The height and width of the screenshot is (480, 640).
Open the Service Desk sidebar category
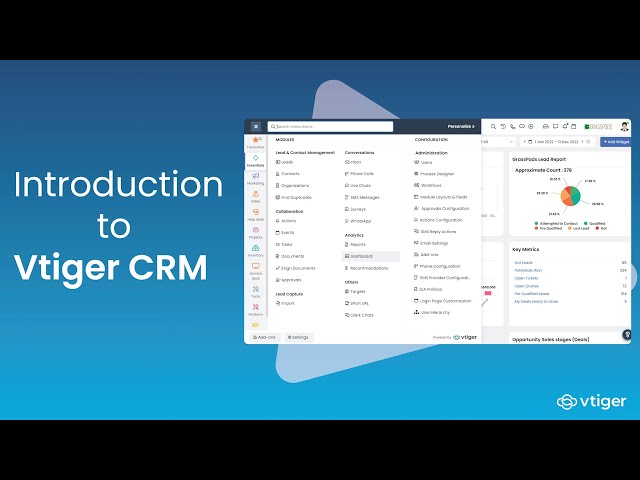pos(256,271)
